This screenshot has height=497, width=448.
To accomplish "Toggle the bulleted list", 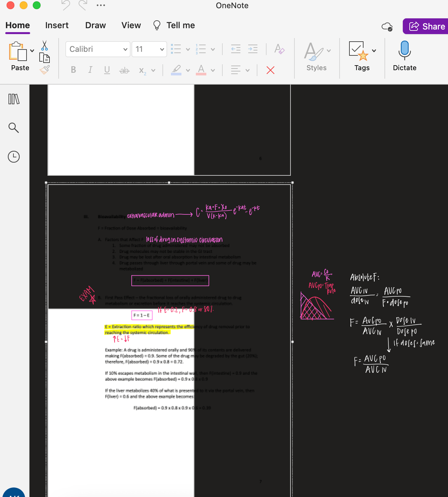I will click(176, 49).
